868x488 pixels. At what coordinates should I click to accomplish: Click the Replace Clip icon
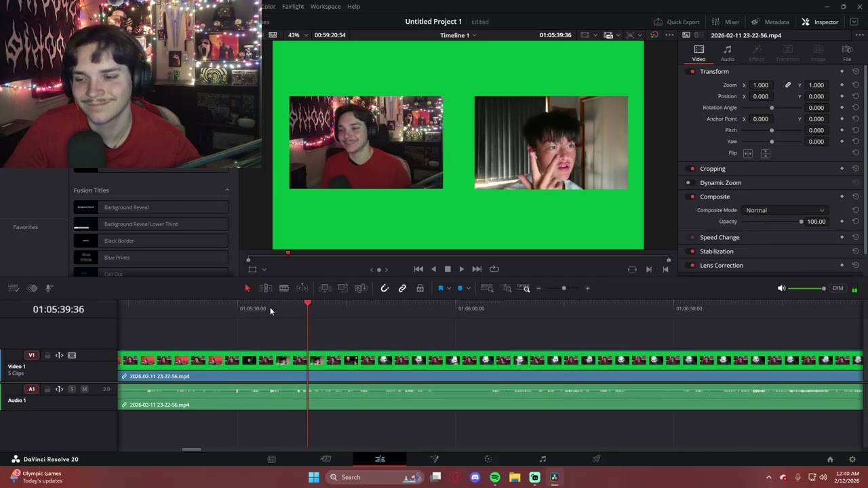click(x=361, y=288)
